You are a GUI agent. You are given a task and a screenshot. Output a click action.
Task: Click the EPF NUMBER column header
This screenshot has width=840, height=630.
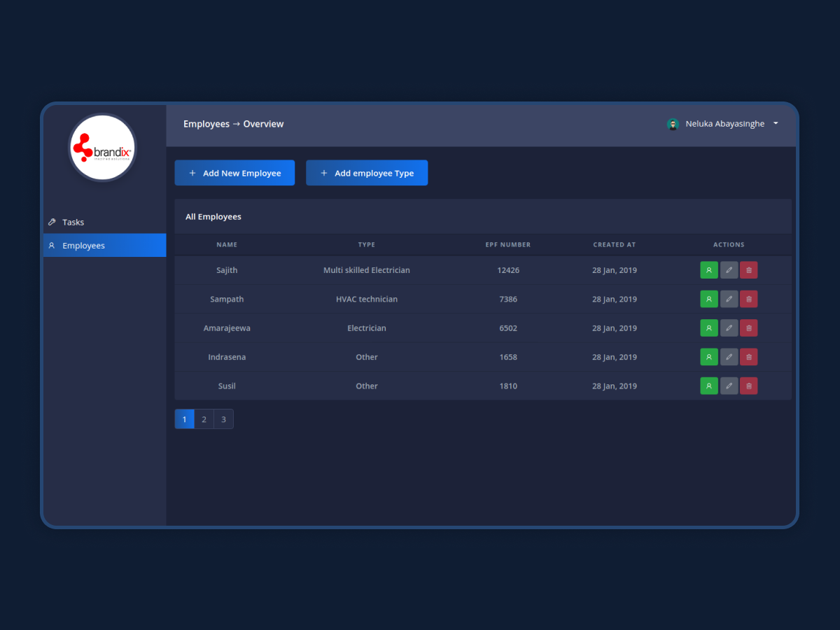click(507, 245)
